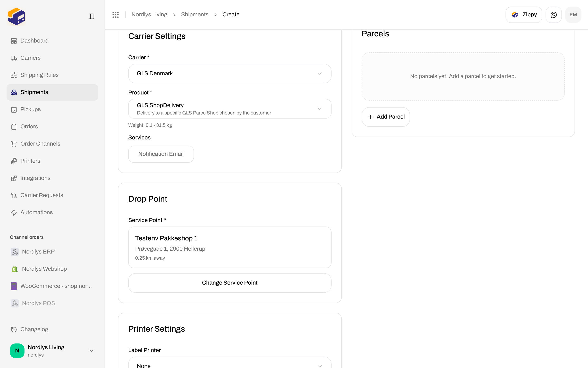Open the Dashboard menu item

(52, 41)
